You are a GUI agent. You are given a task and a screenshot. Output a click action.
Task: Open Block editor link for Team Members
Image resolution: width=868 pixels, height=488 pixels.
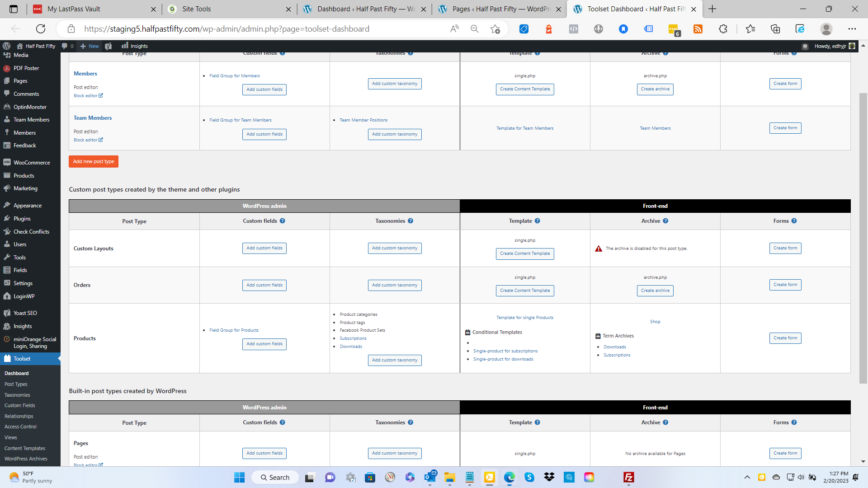pyautogui.click(x=88, y=140)
